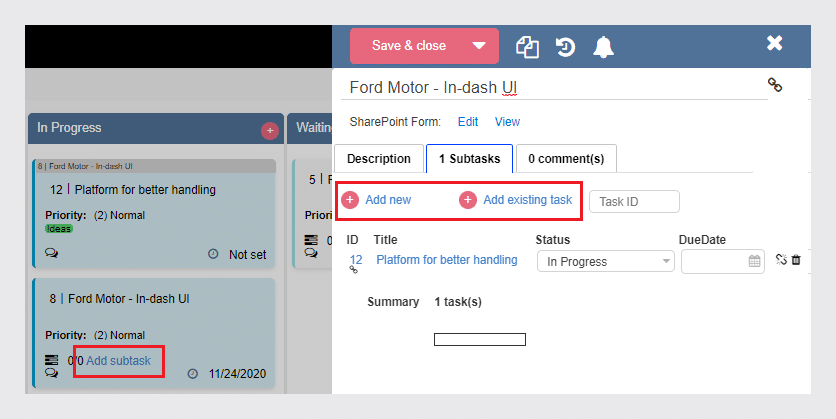Click the Add new link
836x419 pixels.
[x=388, y=200]
